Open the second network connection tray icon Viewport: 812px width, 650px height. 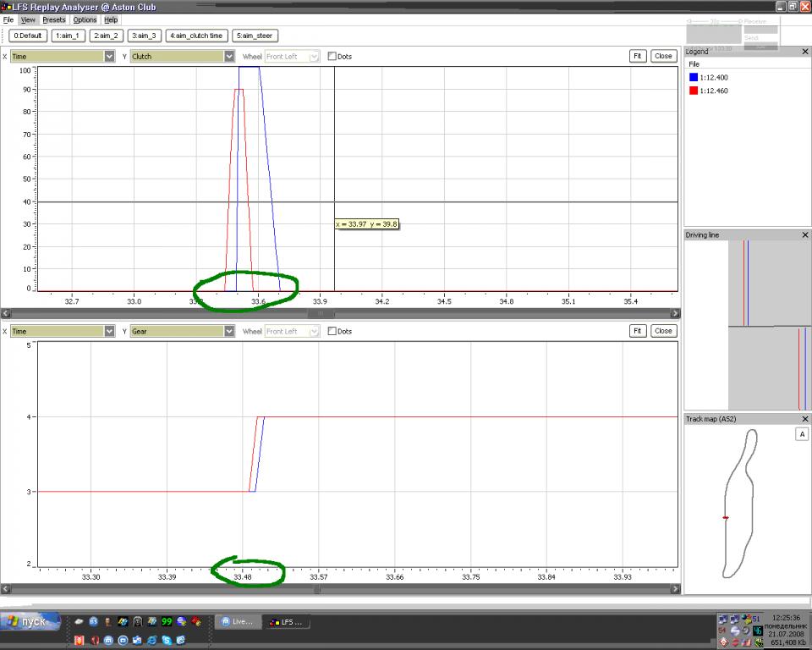click(x=734, y=620)
